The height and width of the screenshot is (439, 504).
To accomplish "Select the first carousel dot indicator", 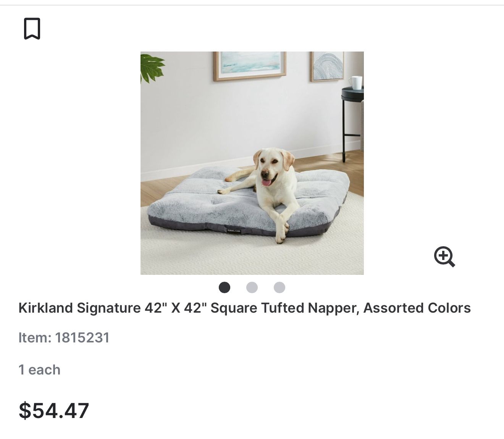I will (x=225, y=287).
